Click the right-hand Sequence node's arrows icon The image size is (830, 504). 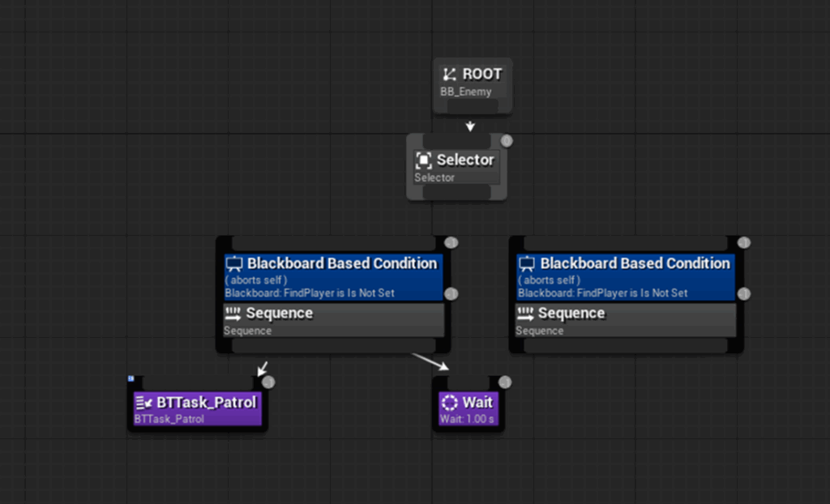point(526,314)
